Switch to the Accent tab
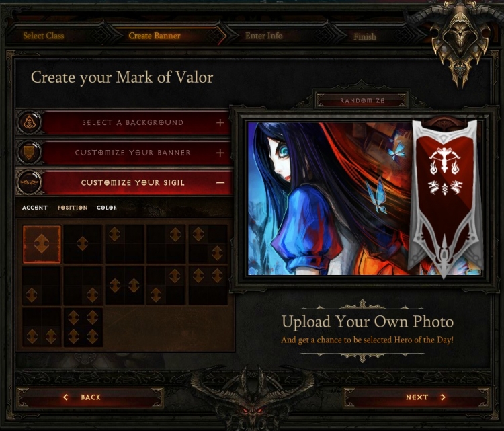This screenshot has width=504, height=431. pyautogui.click(x=35, y=208)
